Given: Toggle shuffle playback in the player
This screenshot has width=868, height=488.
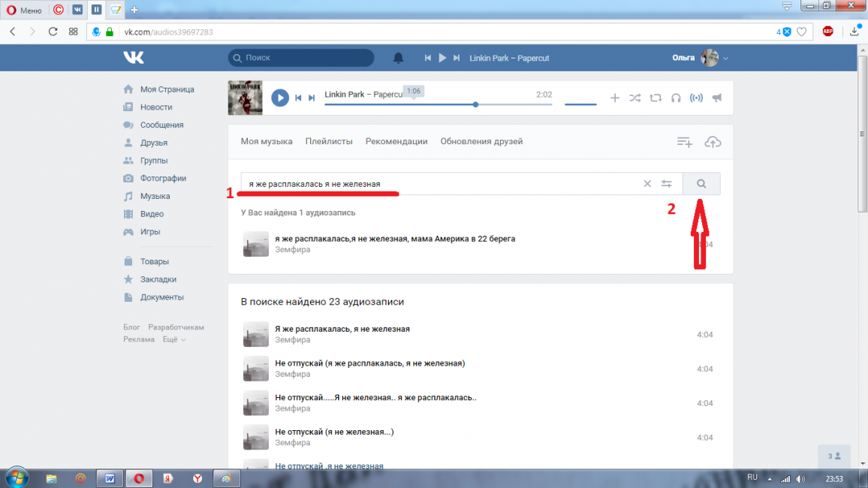Looking at the screenshot, I should pyautogui.click(x=635, y=98).
